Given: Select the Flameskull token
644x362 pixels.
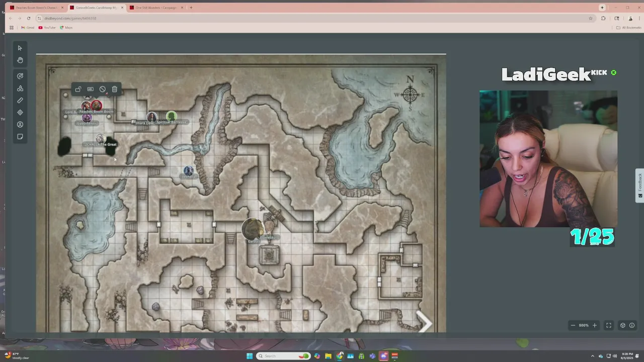Looking at the screenshot, I should click(270, 229).
